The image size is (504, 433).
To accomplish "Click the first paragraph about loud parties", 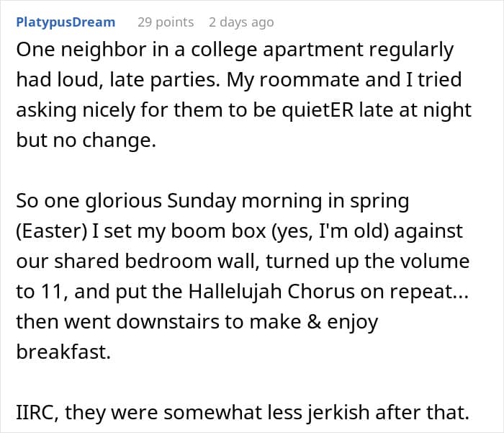I will 243,94.
